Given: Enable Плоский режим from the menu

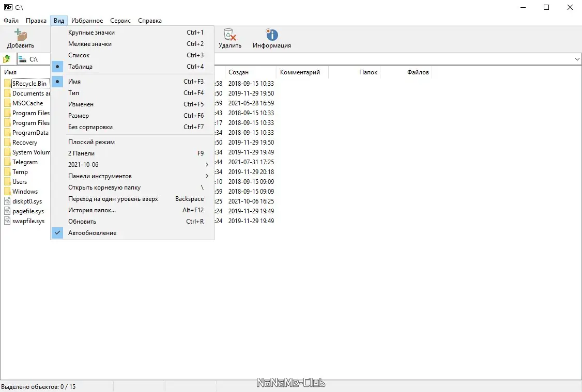Looking at the screenshot, I should [132, 142].
